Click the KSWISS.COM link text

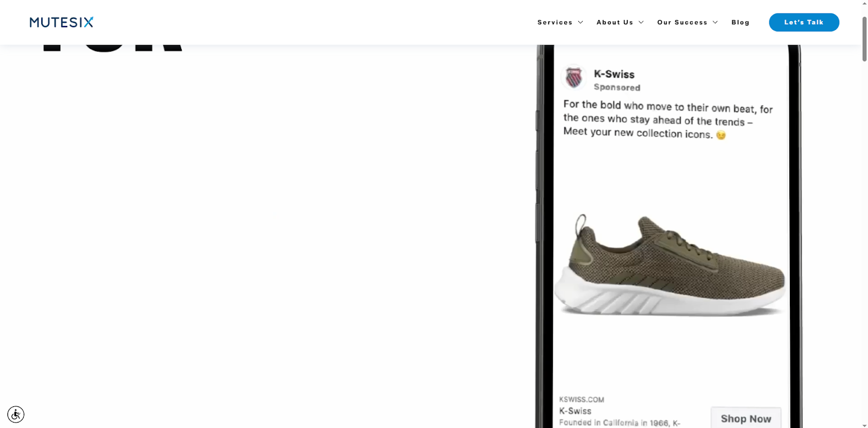click(582, 399)
